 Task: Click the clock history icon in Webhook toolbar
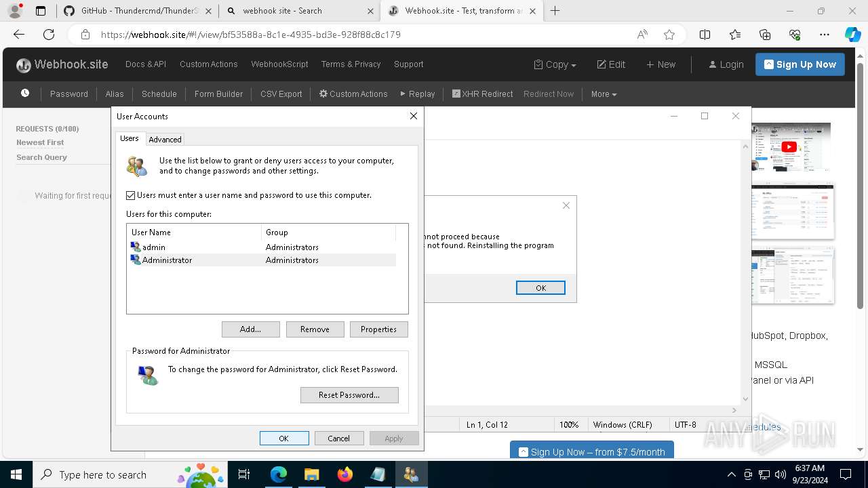point(25,94)
